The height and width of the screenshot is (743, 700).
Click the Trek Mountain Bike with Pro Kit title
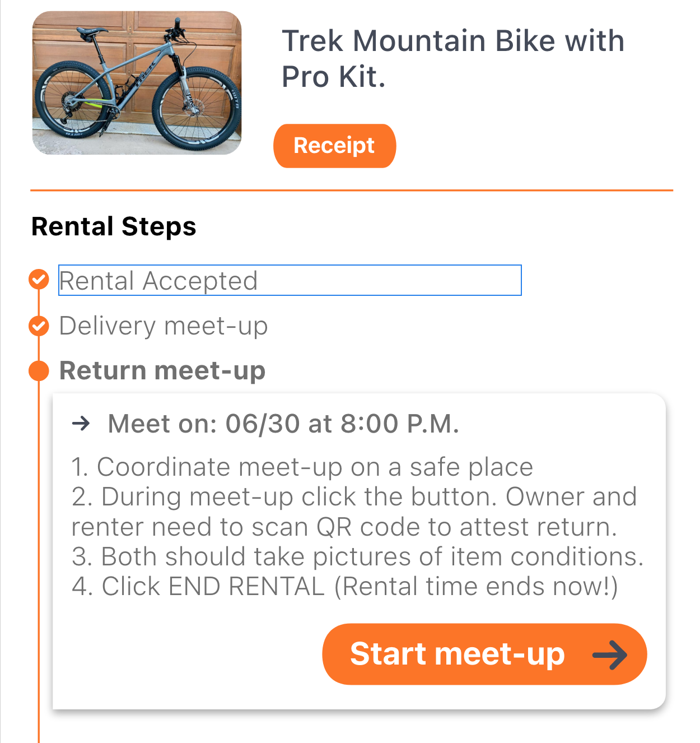pos(453,59)
